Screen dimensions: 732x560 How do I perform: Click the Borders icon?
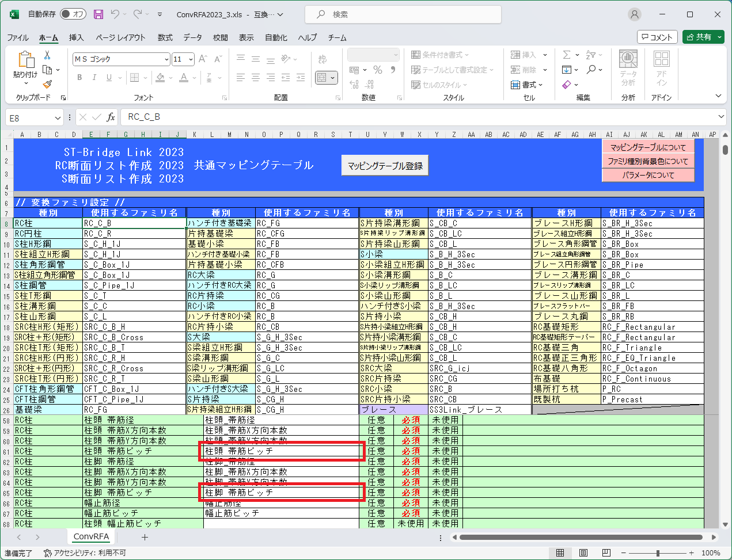[134, 78]
